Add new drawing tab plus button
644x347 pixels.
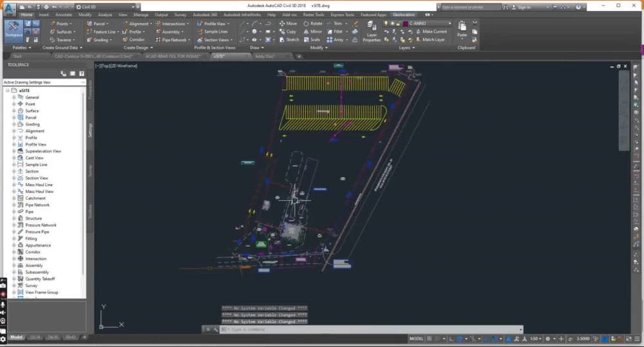299,56
